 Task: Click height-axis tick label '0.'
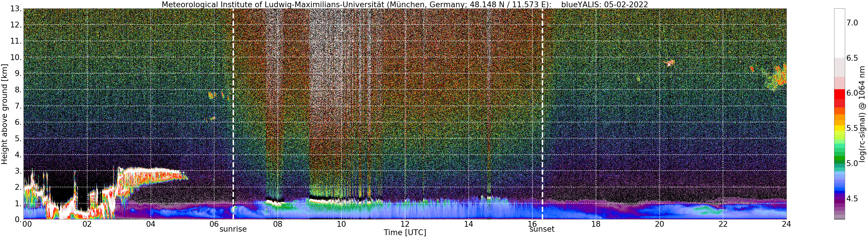18,220
